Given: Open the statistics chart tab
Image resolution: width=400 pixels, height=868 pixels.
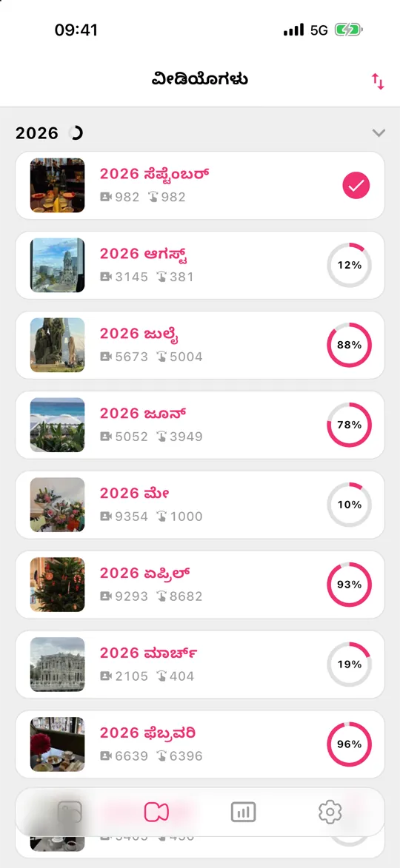Looking at the screenshot, I should point(243,812).
